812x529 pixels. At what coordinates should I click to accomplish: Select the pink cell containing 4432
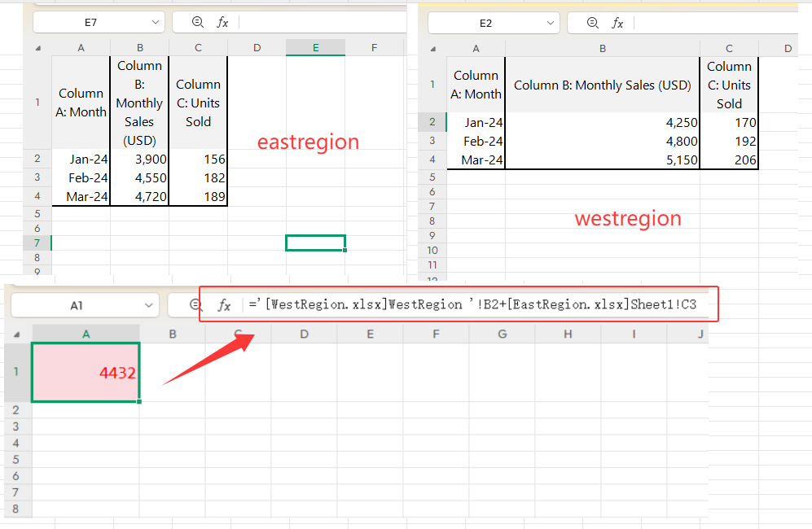[86, 372]
